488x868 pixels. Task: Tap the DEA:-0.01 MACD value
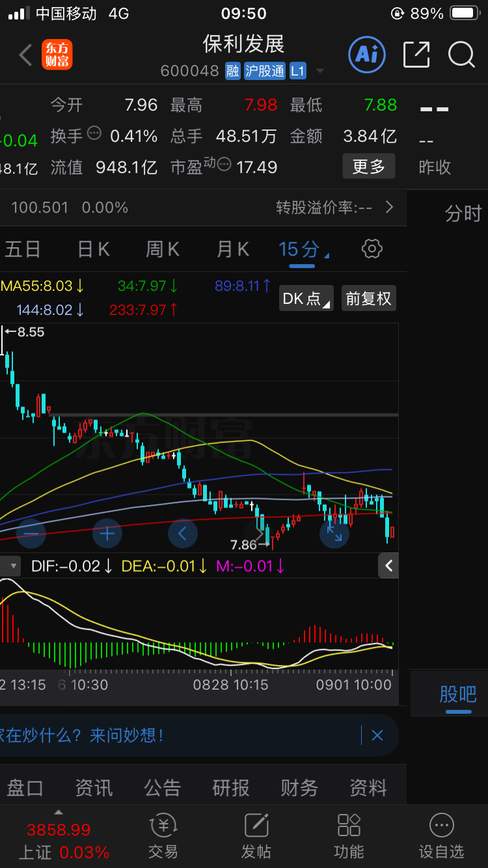165,566
